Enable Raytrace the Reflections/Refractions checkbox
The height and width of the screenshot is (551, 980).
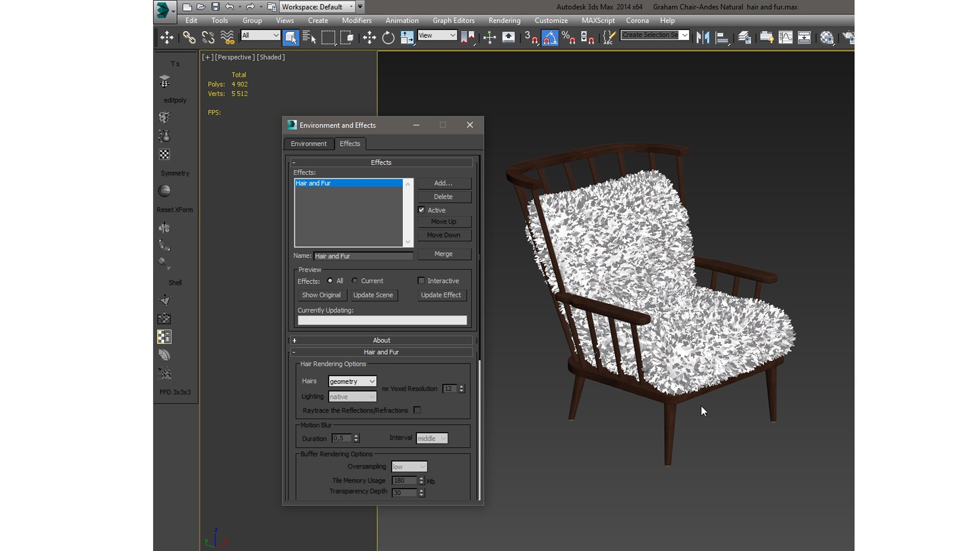point(418,410)
